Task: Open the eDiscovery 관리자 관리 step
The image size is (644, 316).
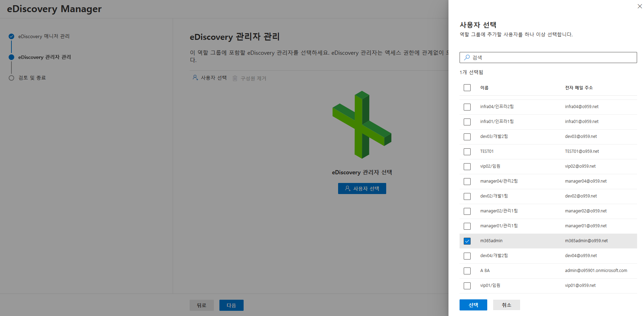Action: (x=45, y=57)
